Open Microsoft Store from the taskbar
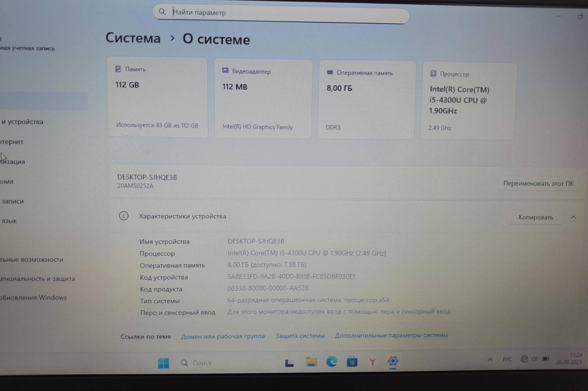The image size is (588, 391). pyautogui.click(x=352, y=362)
